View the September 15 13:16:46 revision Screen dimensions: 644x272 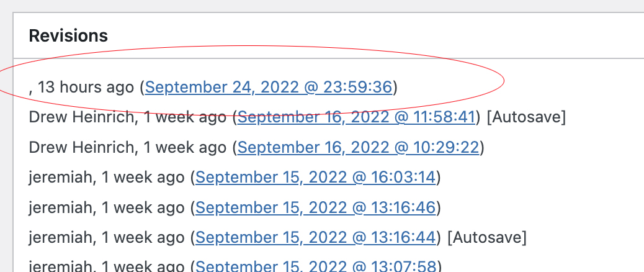click(x=315, y=207)
